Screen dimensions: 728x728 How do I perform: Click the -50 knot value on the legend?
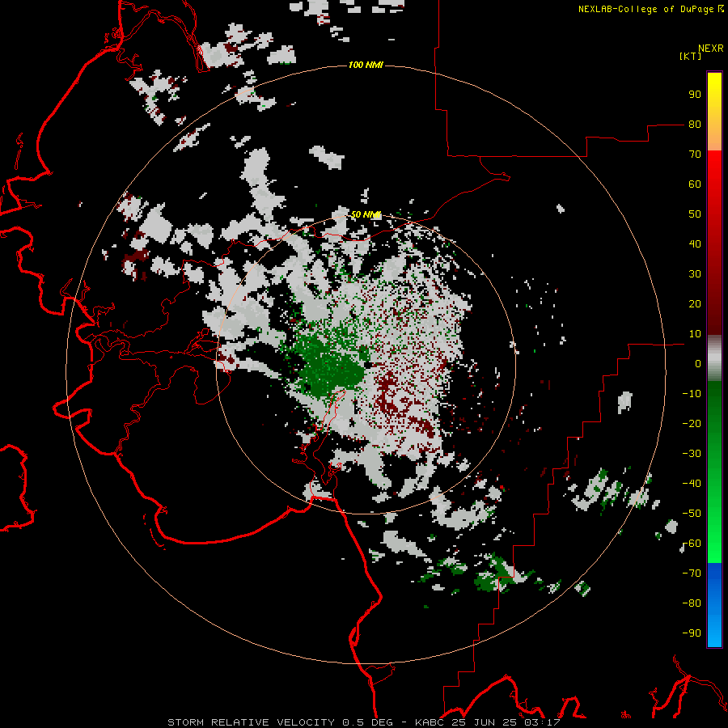point(692,514)
